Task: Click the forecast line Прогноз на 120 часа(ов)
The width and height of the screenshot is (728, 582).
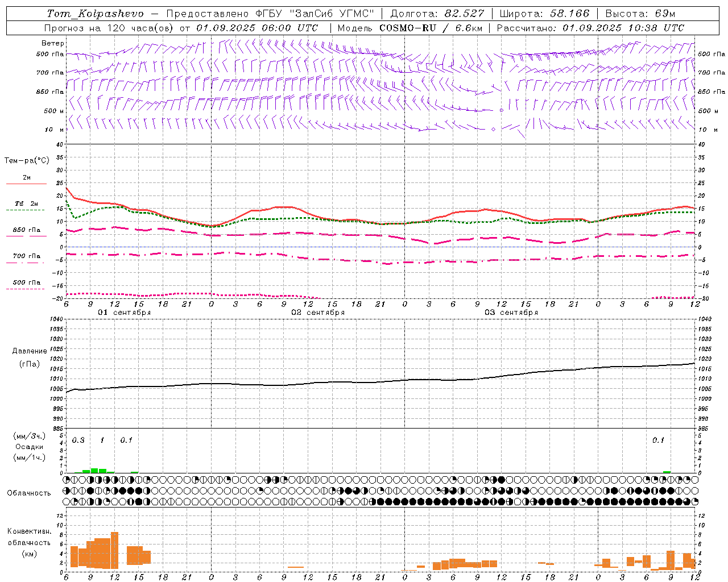Action: (109, 28)
